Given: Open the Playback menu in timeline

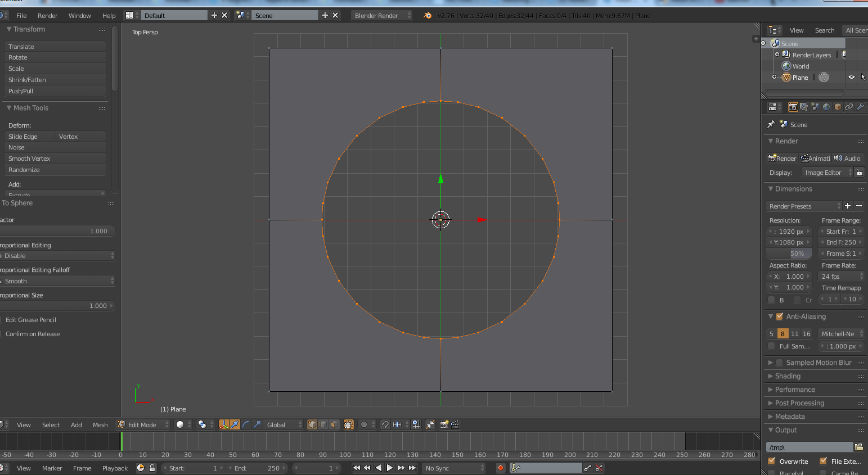Looking at the screenshot, I should click(x=115, y=468).
